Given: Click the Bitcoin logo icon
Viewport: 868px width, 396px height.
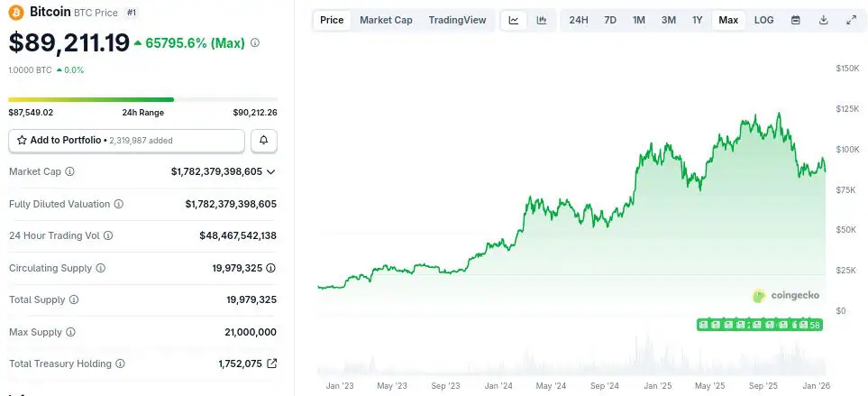Looking at the screenshot, I should [16, 13].
